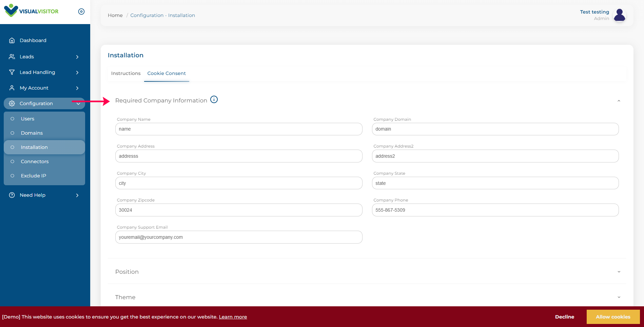Open the info icon beside Required Company Information
The image size is (644, 327).
[x=214, y=99]
